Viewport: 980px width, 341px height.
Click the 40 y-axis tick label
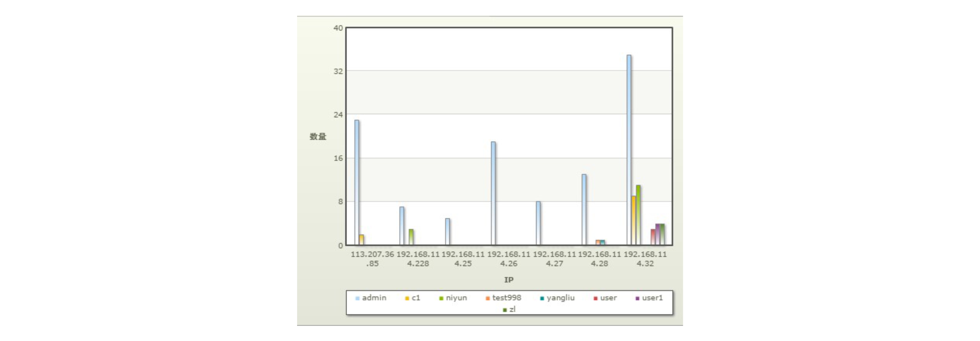point(338,28)
